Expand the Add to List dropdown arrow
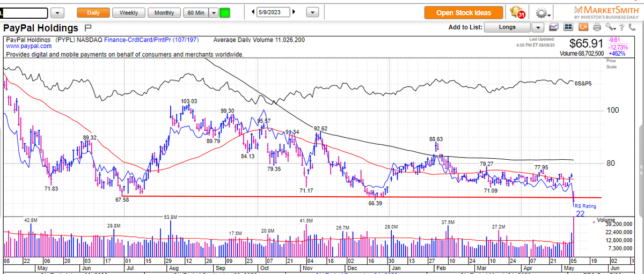The width and height of the screenshot is (644, 274). 538,27
